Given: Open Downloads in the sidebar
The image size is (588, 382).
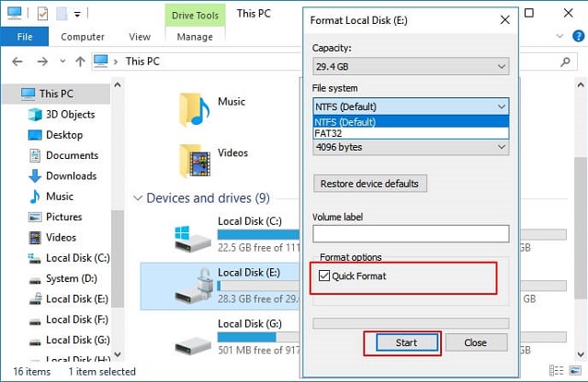Looking at the screenshot, I should pyautogui.click(x=62, y=175).
